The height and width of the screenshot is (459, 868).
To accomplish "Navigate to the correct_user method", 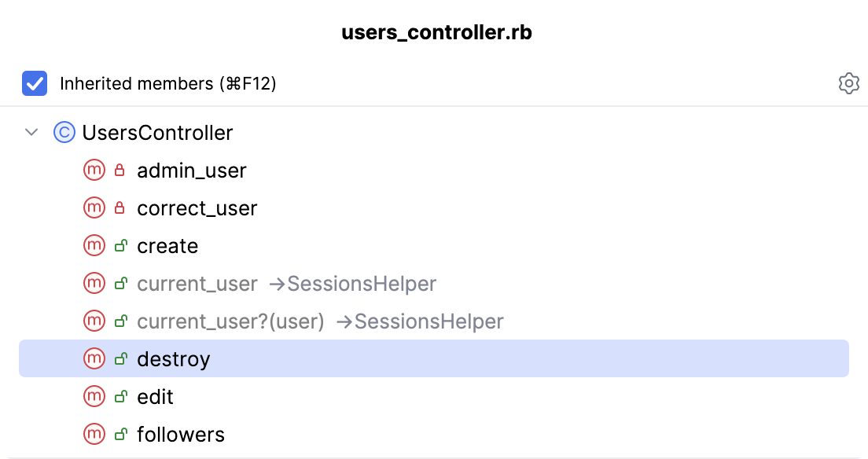I will click(197, 208).
